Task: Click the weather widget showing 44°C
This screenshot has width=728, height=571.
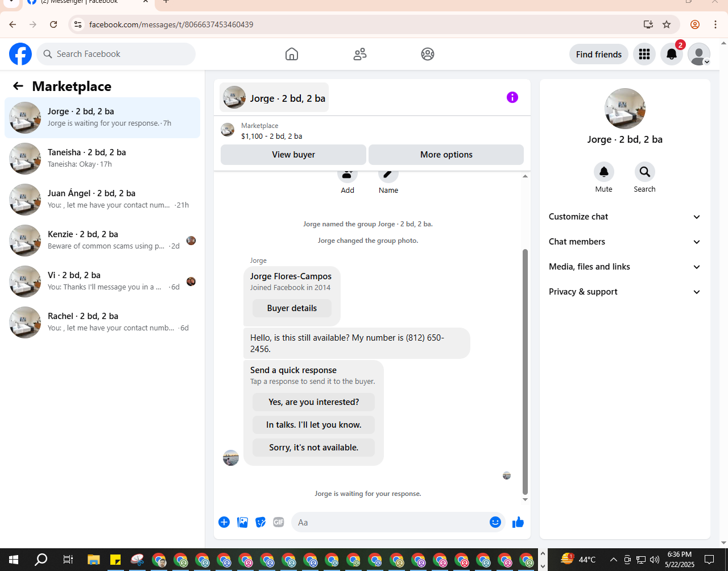Action: [x=578, y=560]
